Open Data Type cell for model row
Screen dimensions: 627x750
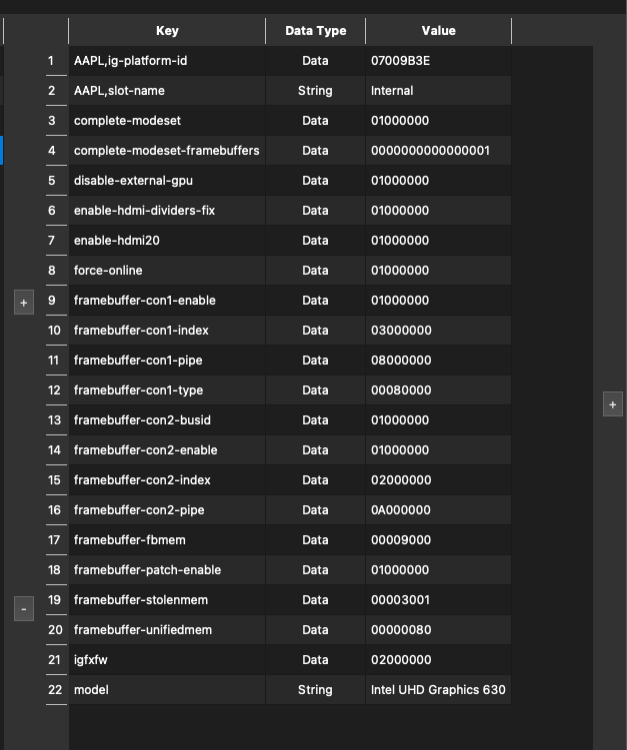(x=316, y=690)
